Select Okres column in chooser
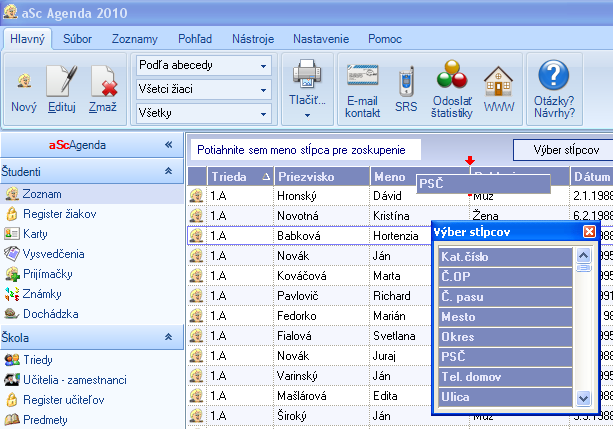This screenshot has height=429, width=613. 505,337
